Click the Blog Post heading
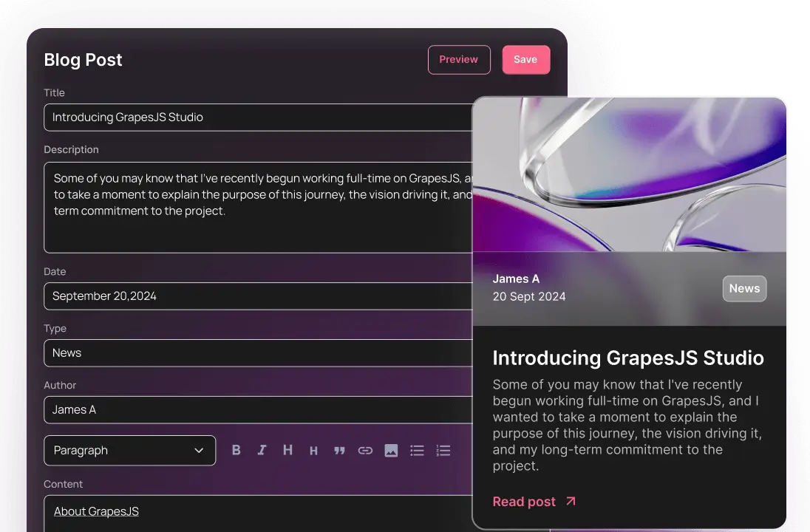The height and width of the screenshot is (532, 810). click(84, 60)
